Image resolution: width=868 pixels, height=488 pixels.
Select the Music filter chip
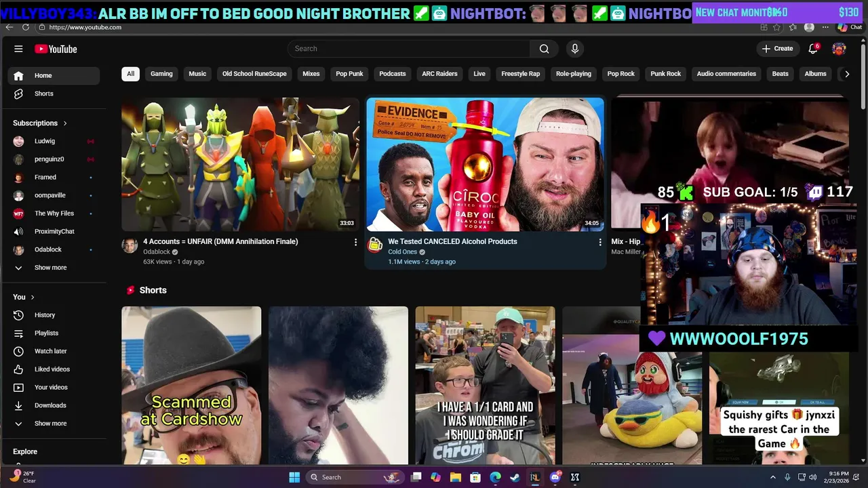(197, 74)
